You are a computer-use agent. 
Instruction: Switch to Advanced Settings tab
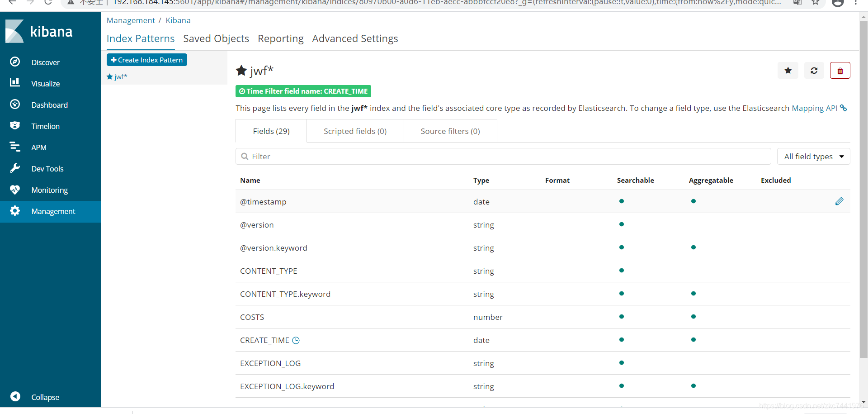click(x=355, y=38)
